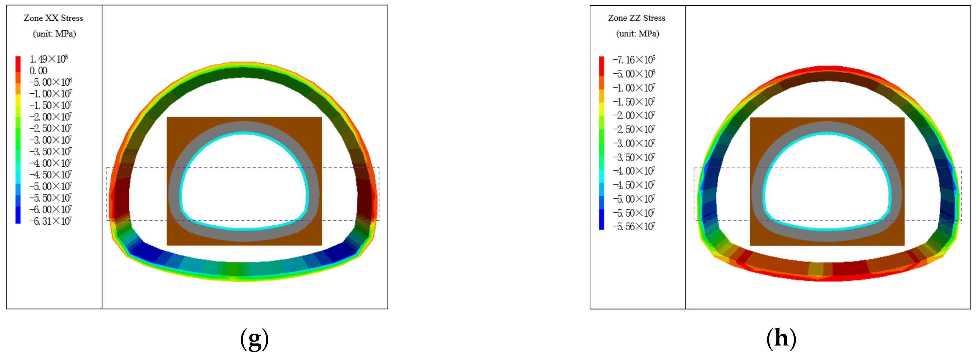Click the −3.00×10⁷ green entry in XX legend
The image size is (980, 358).
(51, 140)
